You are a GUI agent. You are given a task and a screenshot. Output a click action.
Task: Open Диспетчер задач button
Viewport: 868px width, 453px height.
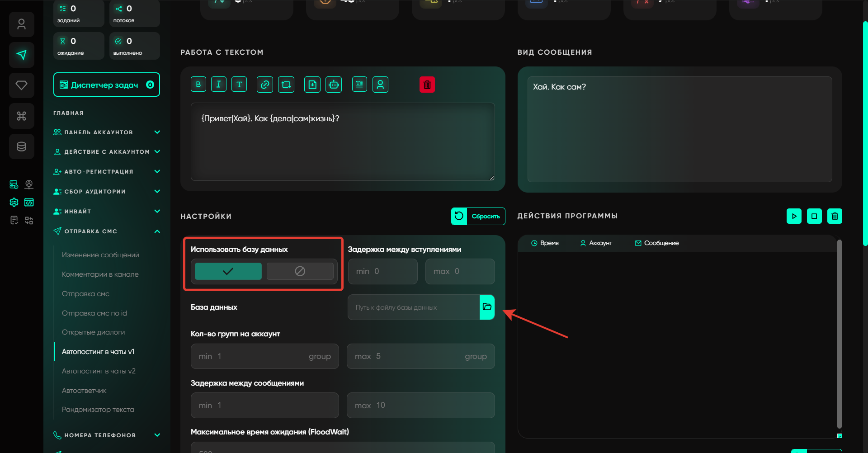click(107, 85)
